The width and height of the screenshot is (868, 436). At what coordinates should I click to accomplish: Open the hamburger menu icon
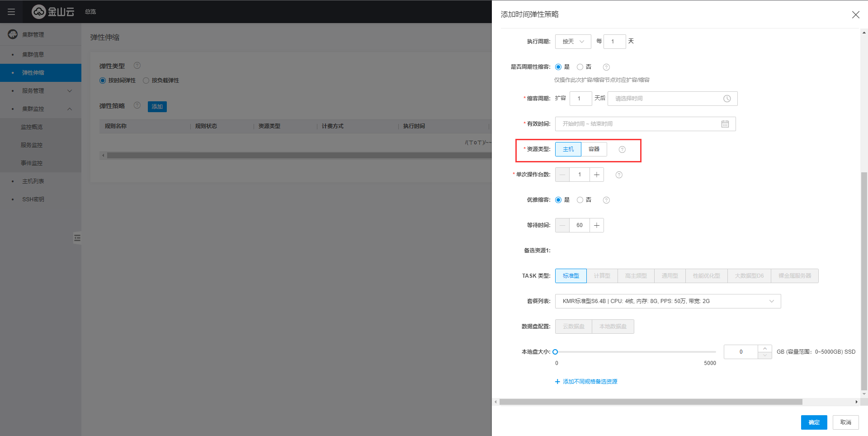(x=11, y=12)
